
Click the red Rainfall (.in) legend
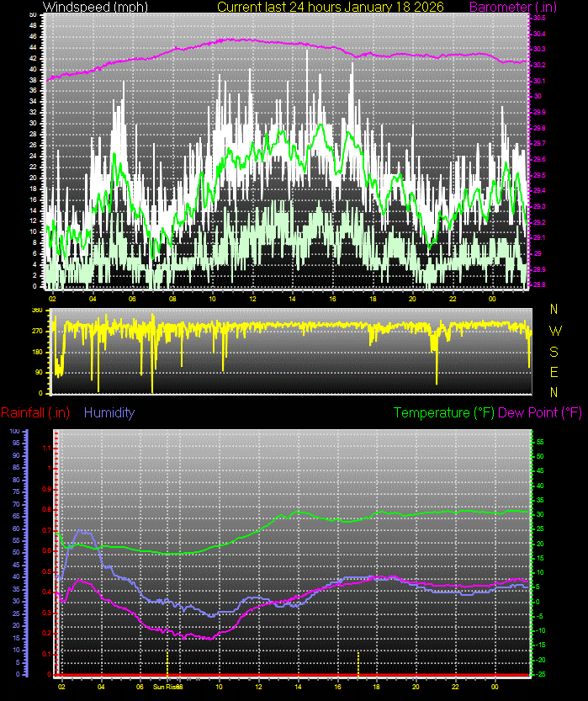point(35,412)
